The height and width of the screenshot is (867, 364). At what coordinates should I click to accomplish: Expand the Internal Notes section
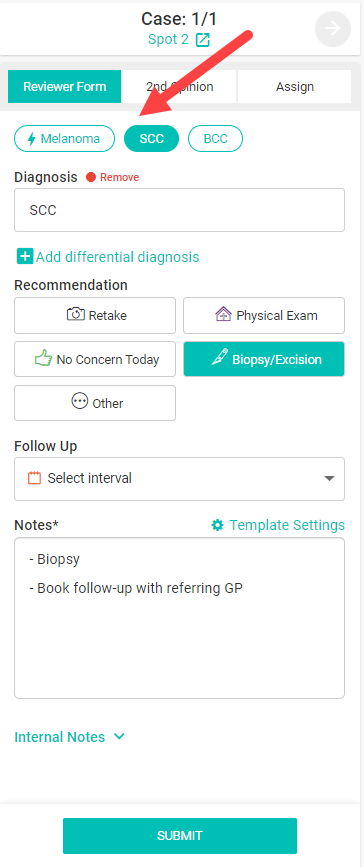pyautogui.click(x=70, y=737)
